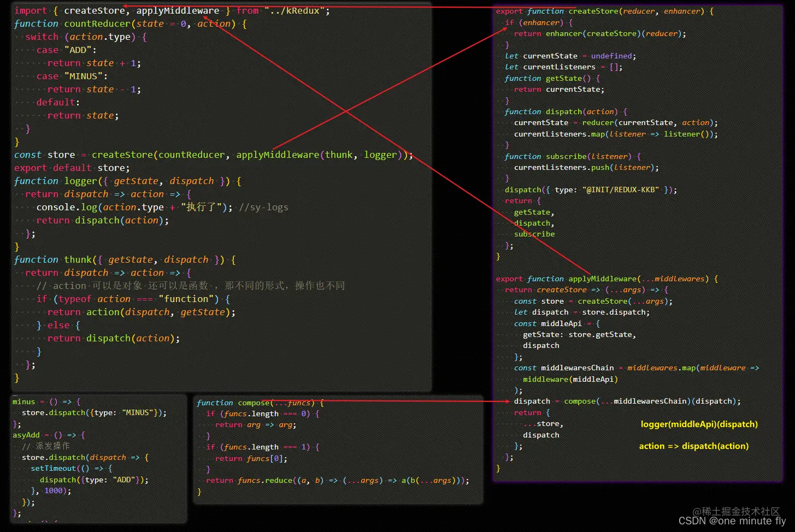This screenshot has height=532, width=795.
Task: Click the "} else {" line in thunk
Action: pyautogui.click(x=58, y=325)
